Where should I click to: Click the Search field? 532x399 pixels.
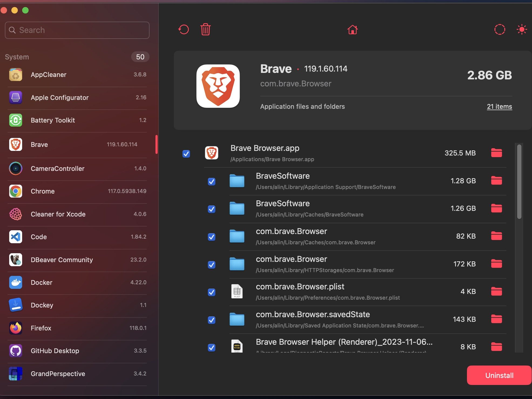77,30
